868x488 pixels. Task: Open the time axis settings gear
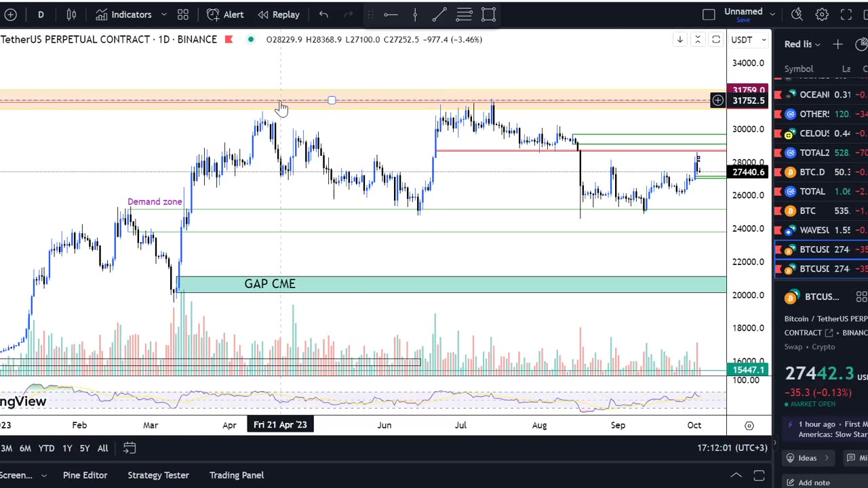pos(749,425)
